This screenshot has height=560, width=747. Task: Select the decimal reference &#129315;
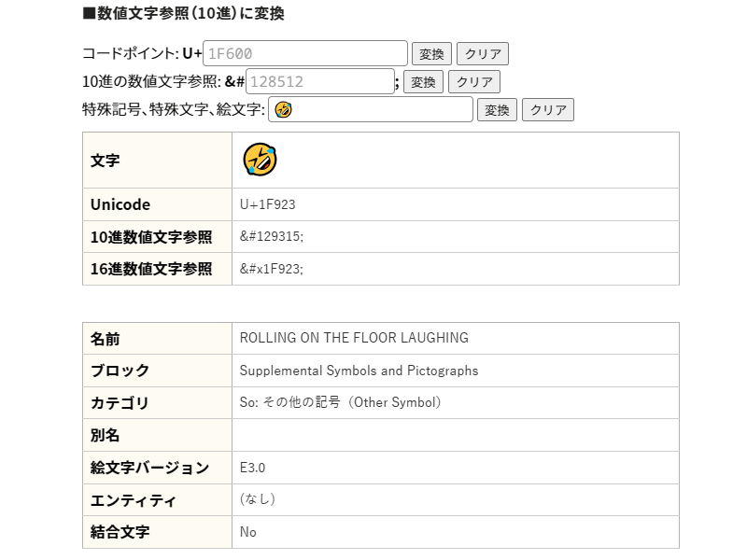(x=272, y=237)
